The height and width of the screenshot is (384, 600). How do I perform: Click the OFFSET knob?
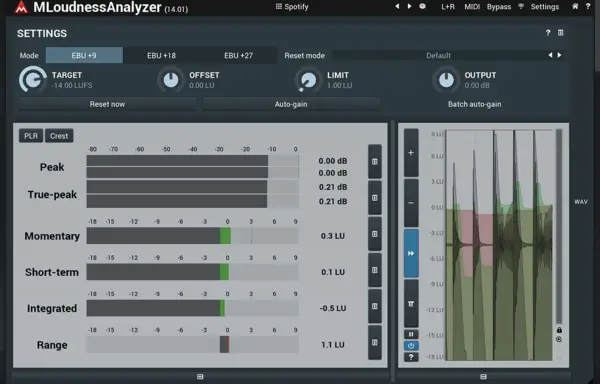[x=171, y=80]
